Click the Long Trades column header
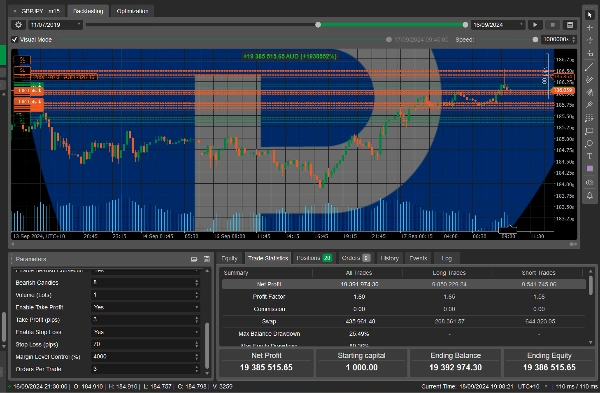 pos(449,273)
